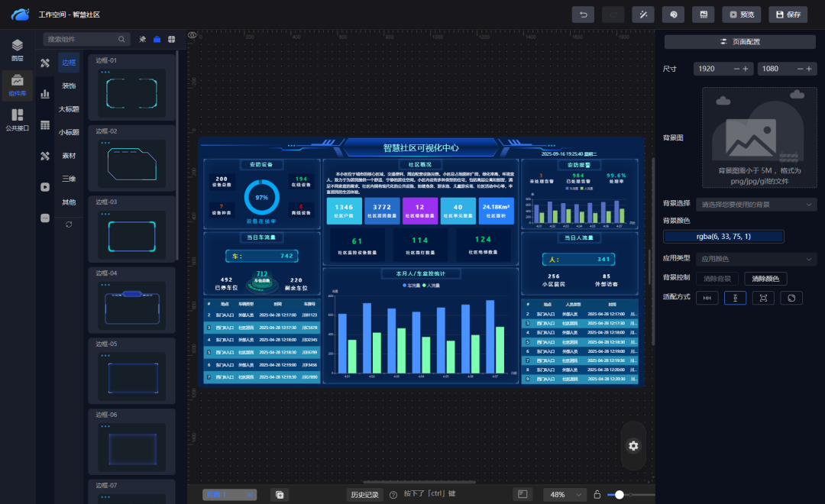Click the magic wand toolbar button
Screen dimensions: 825x504
[x=643, y=15]
